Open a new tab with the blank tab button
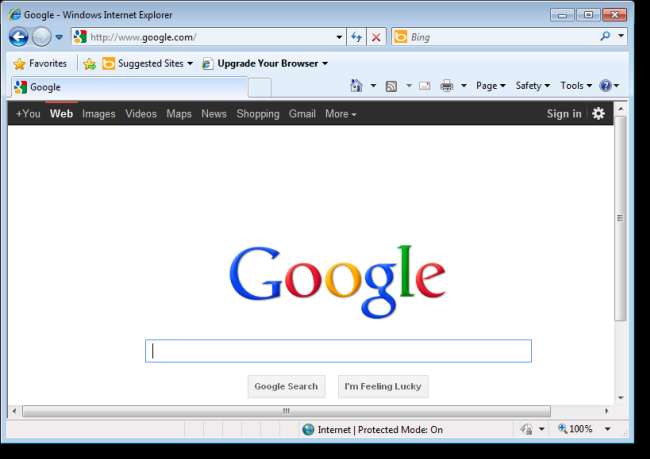The height and width of the screenshot is (459, 650). 260,88
